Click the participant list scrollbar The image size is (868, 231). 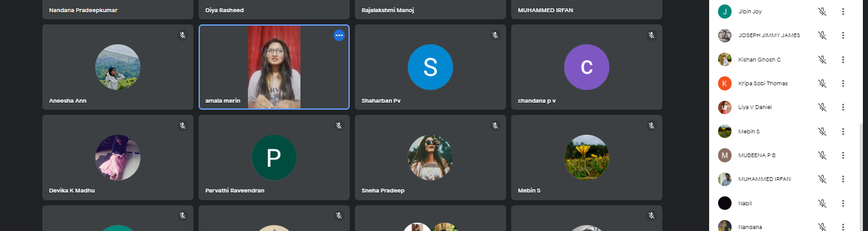click(860, 177)
